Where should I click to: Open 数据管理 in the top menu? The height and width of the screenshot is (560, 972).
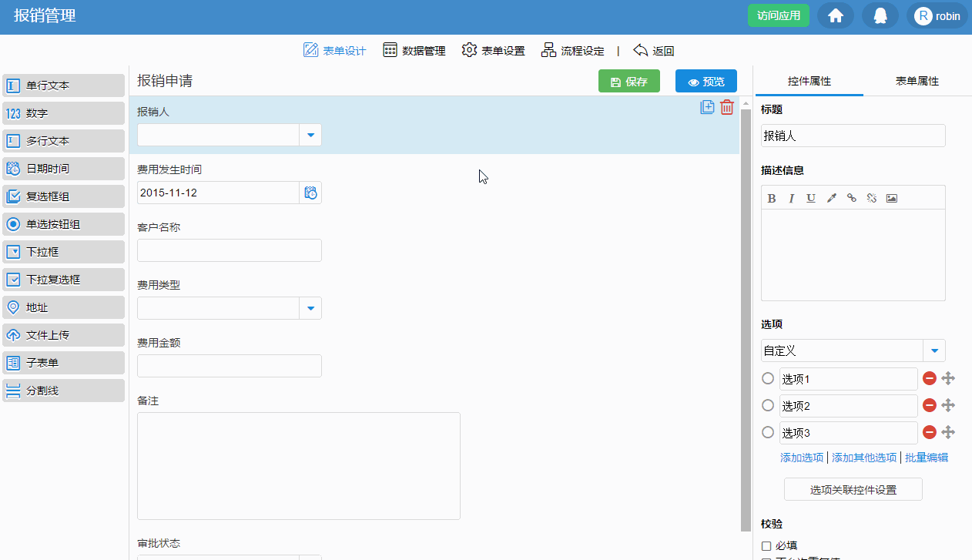414,51
